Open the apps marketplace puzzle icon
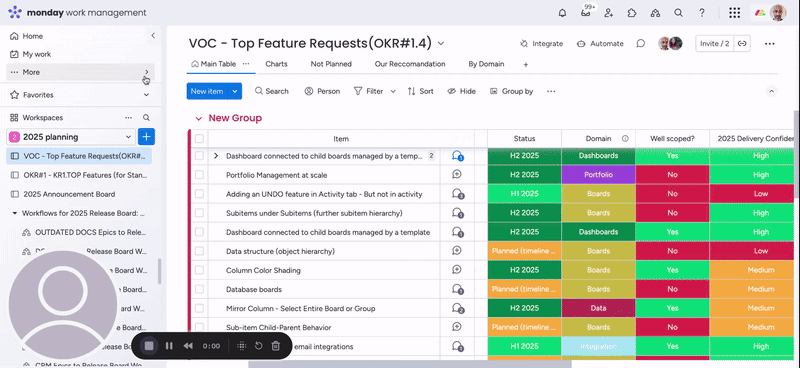 [632, 13]
